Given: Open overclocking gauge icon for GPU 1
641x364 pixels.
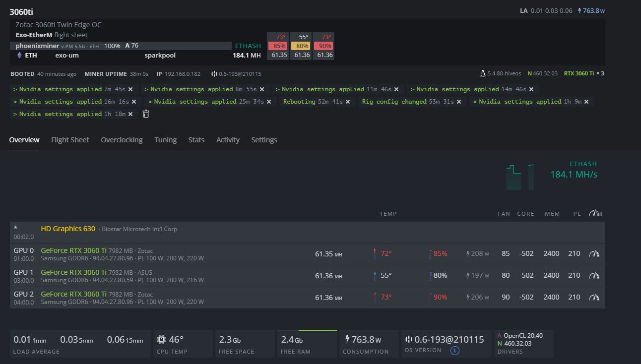Looking at the screenshot, I should tap(594, 276).
